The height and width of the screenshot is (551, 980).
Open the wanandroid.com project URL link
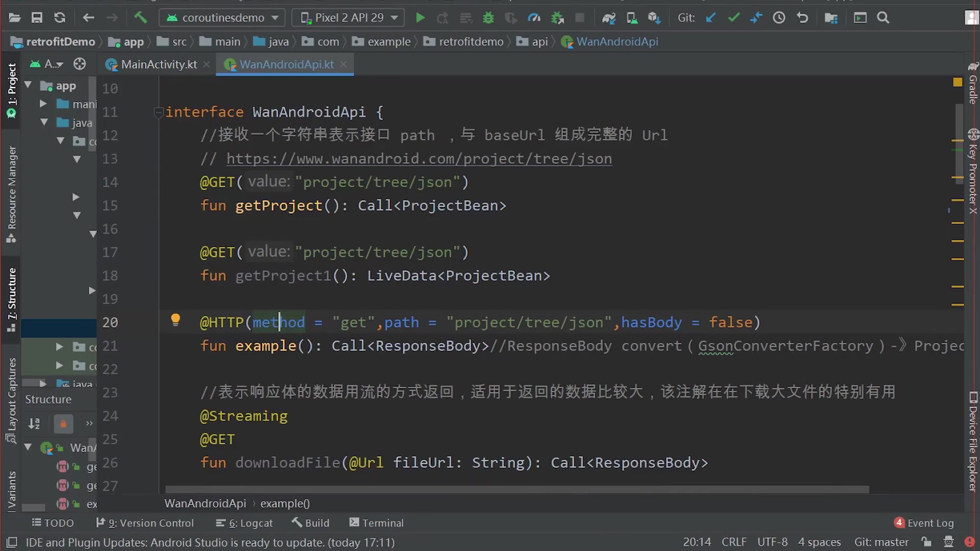[x=419, y=159]
